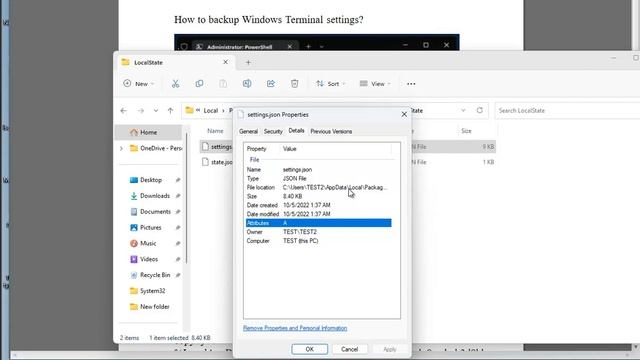Open System32 folder in sidebar

click(x=152, y=291)
